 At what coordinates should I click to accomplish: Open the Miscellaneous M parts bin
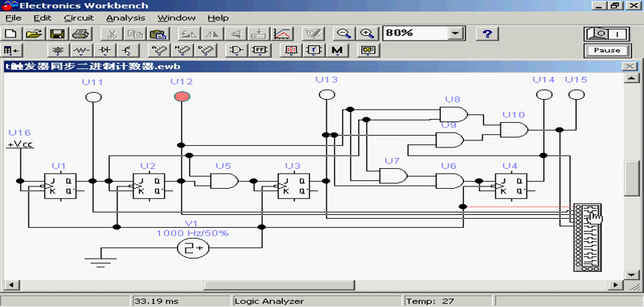pyautogui.click(x=337, y=51)
